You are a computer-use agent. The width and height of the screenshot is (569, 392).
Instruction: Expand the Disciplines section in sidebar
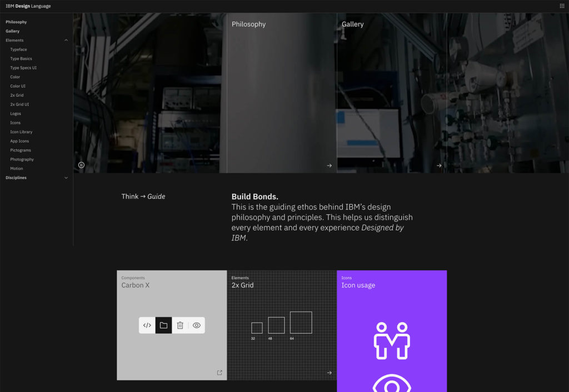tap(66, 178)
